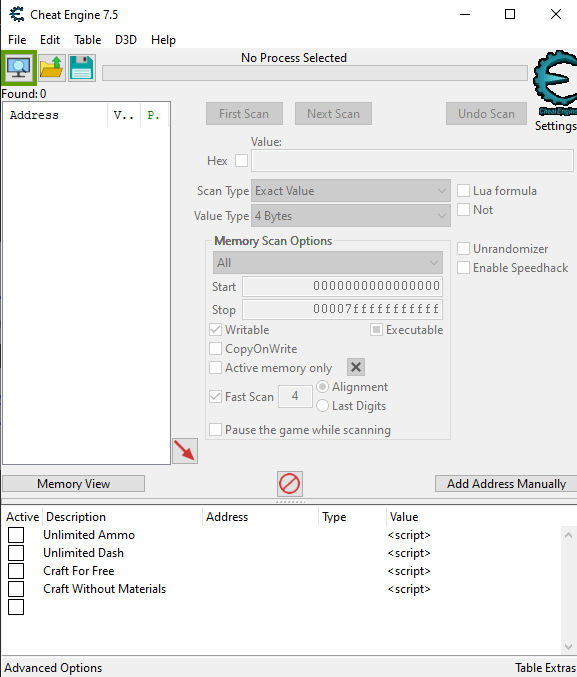Click the open cheat table folder icon
The width and height of the screenshot is (577, 677).
[52, 68]
